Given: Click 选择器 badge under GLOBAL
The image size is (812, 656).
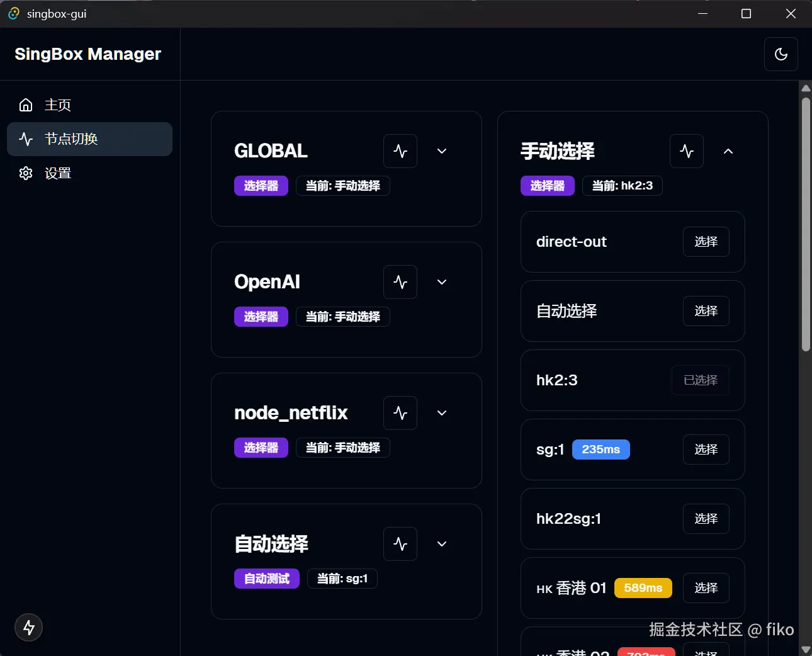Looking at the screenshot, I should pyautogui.click(x=261, y=186).
